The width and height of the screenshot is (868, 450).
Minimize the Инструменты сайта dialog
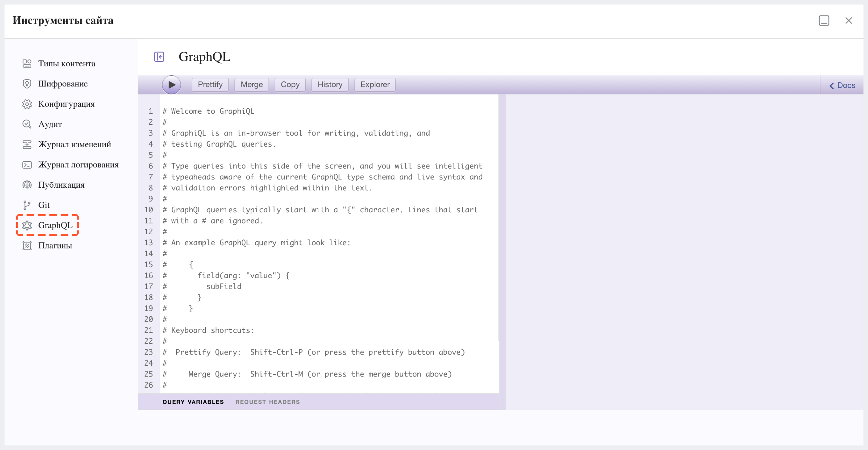coord(824,20)
